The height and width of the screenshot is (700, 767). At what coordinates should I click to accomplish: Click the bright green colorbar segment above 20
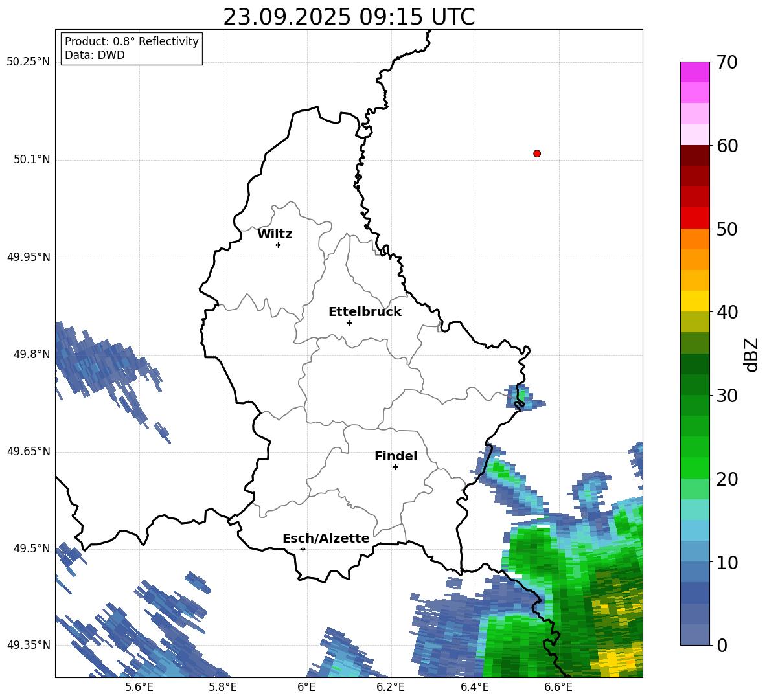click(694, 468)
